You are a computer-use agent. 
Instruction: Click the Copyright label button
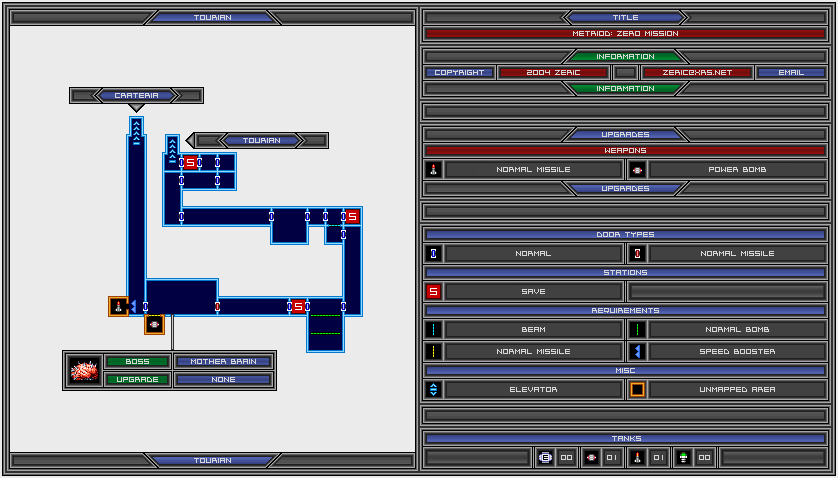[459, 72]
